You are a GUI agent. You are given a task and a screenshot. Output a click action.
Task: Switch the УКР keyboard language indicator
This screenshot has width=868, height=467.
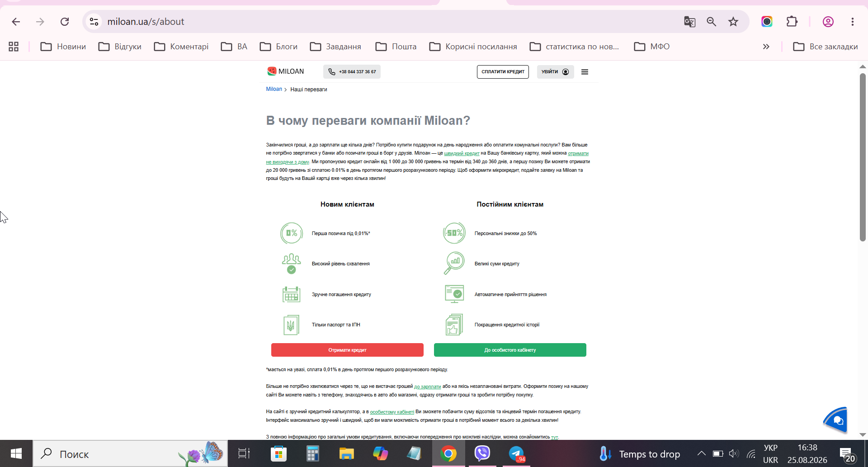pos(771,454)
